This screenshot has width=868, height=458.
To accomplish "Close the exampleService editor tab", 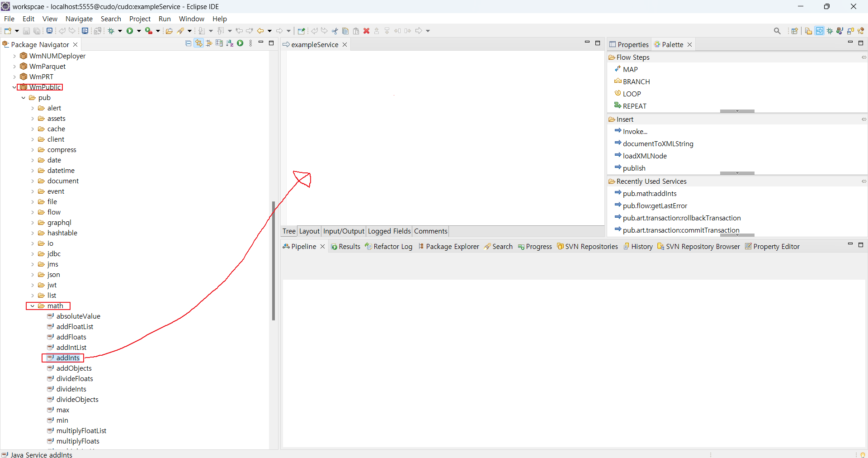I will pos(344,45).
